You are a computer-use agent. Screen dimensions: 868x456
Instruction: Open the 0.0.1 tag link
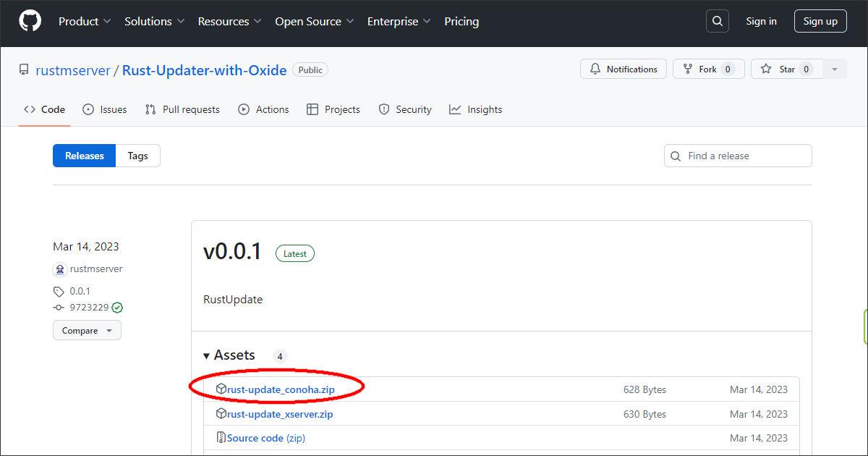(x=80, y=291)
